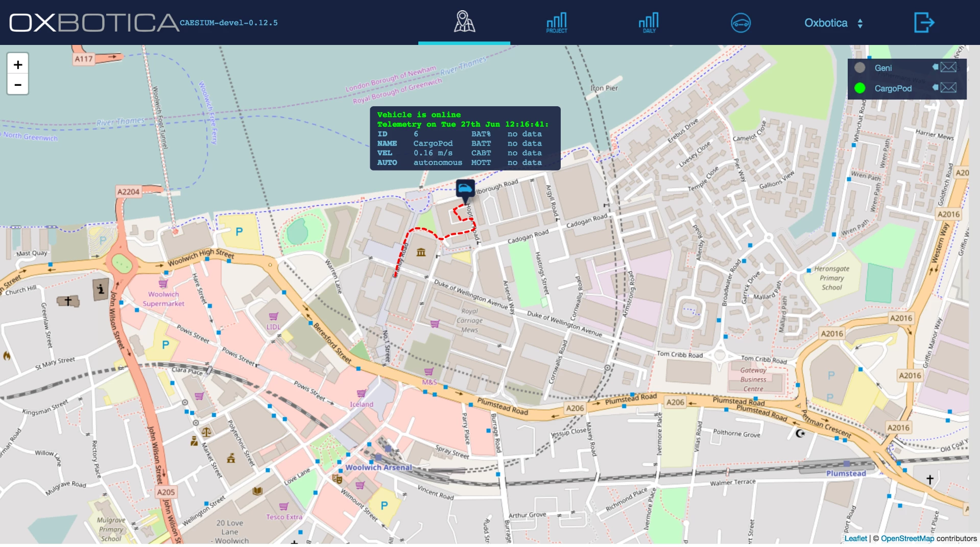980x547 pixels.
Task: Open the envelope icon next to Geni
Action: [948, 67]
